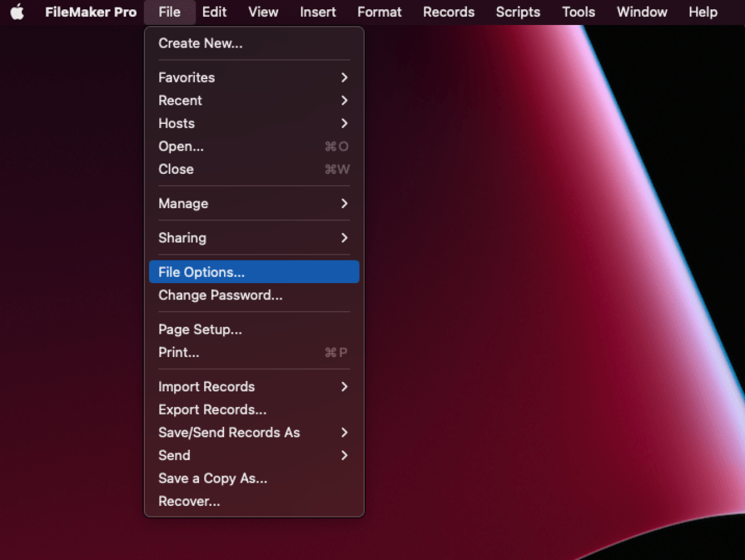Open the Apple menu
The height and width of the screenshot is (560, 745).
coord(17,12)
